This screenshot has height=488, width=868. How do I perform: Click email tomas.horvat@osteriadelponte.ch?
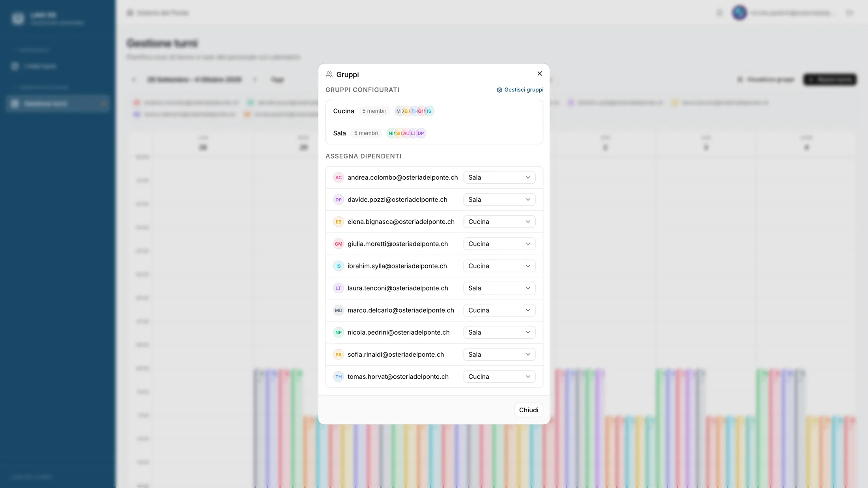coord(398,376)
